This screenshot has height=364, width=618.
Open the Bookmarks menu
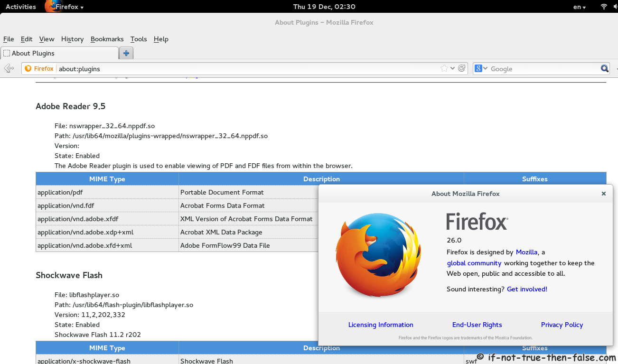click(x=107, y=39)
